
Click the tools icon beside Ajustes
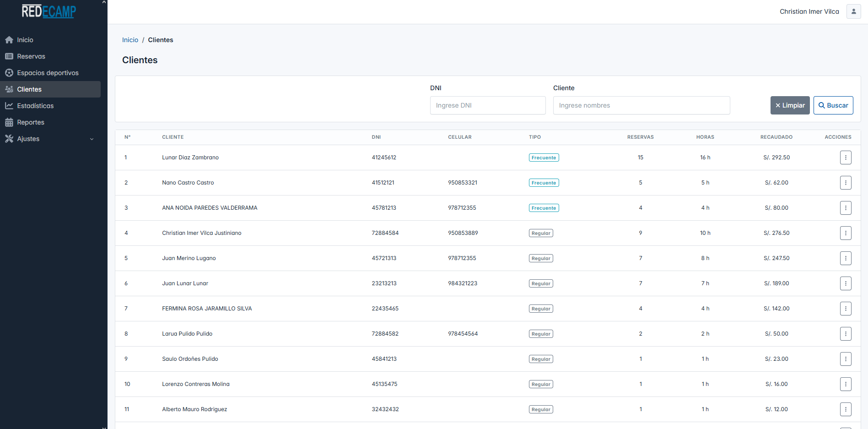point(9,139)
